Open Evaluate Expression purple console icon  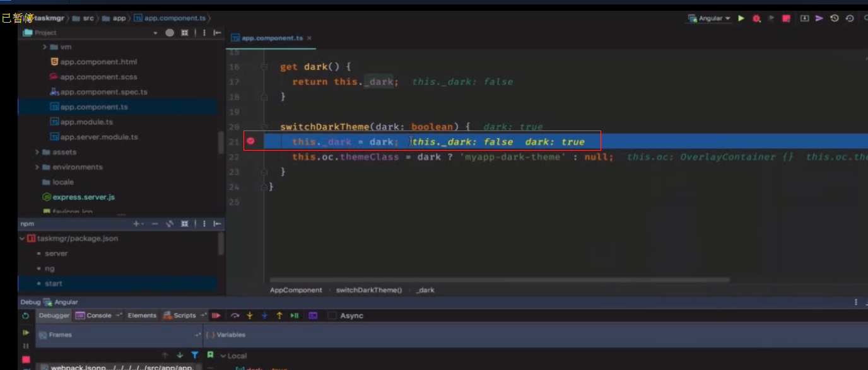tap(313, 315)
